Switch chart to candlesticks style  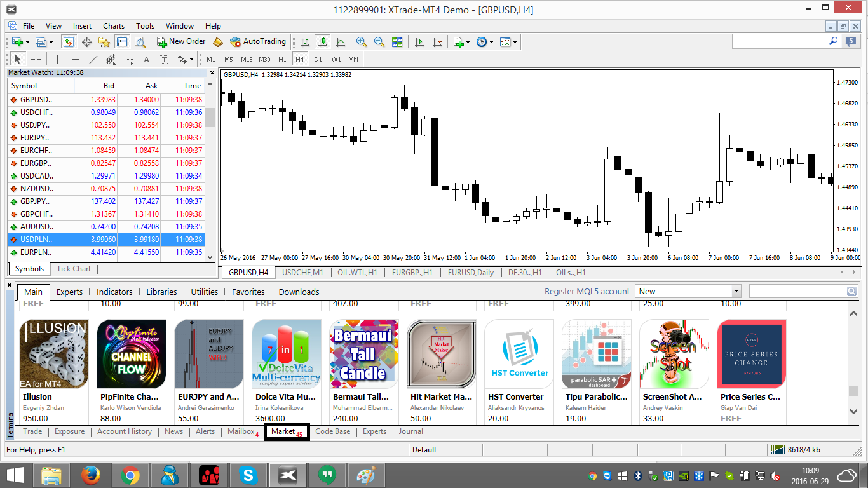pyautogui.click(x=323, y=42)
